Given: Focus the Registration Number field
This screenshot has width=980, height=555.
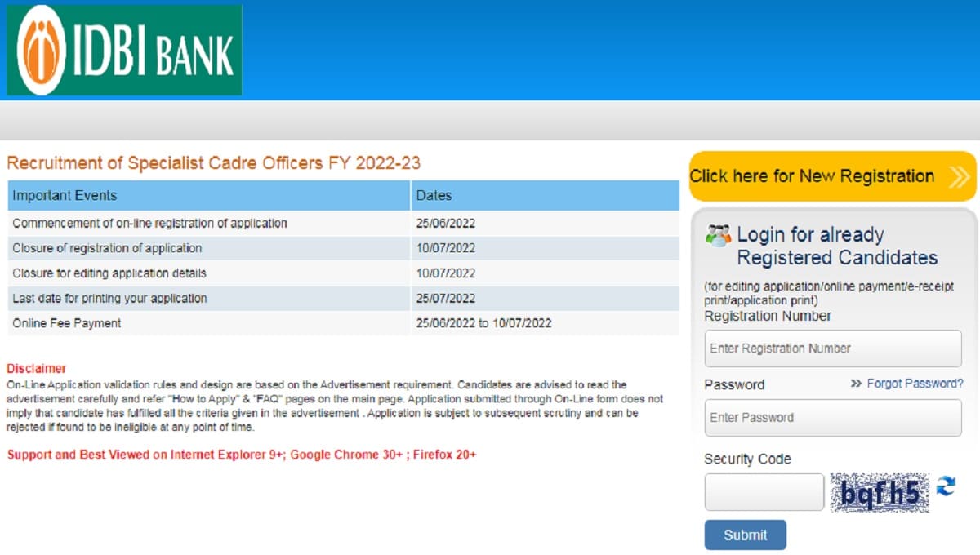Looking at the screenshot, I should tap(832, 349).
